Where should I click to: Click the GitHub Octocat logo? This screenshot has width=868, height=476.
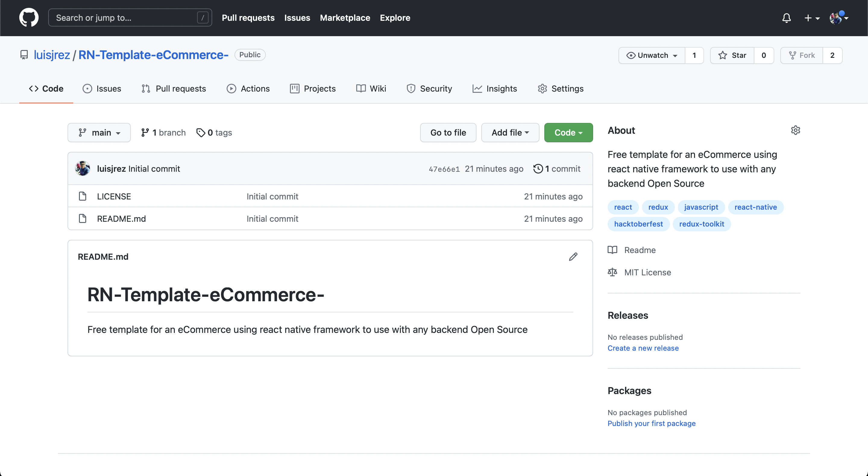coord(29,17)
